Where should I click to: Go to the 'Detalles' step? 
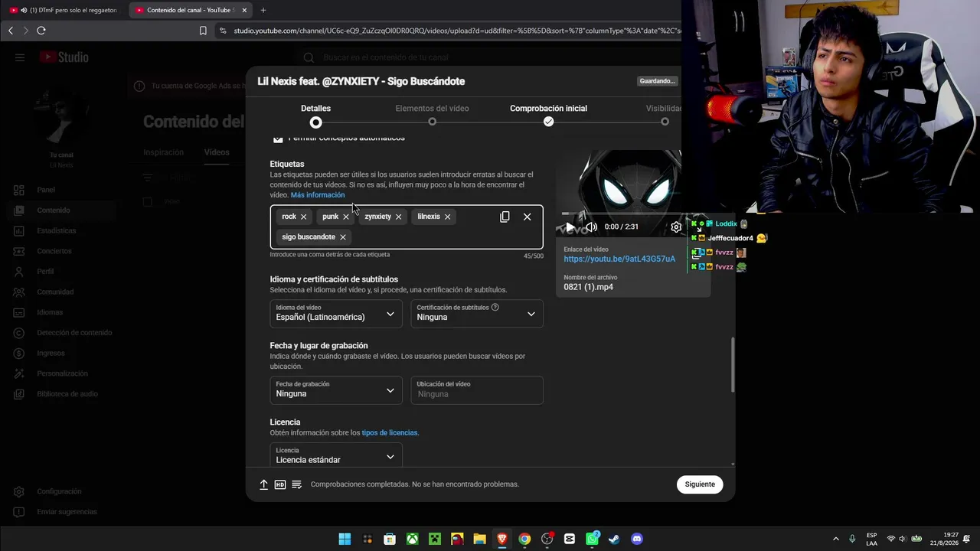315,115
